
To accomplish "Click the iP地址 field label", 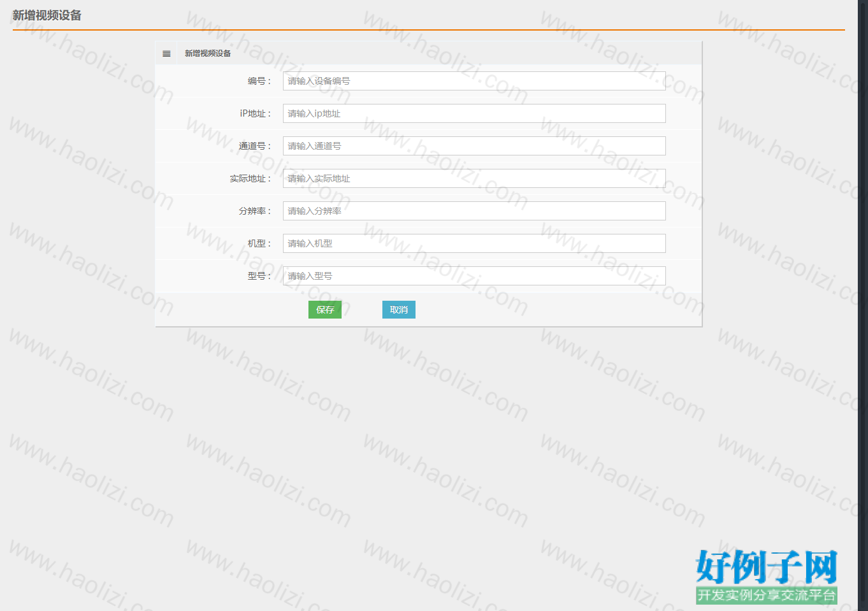I will tap(256, 113).
